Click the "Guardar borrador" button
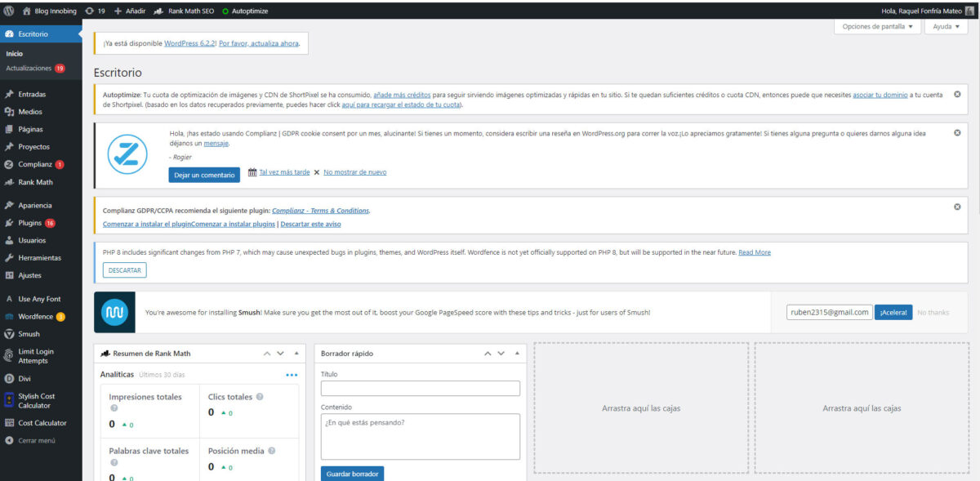 coord(352,474)
